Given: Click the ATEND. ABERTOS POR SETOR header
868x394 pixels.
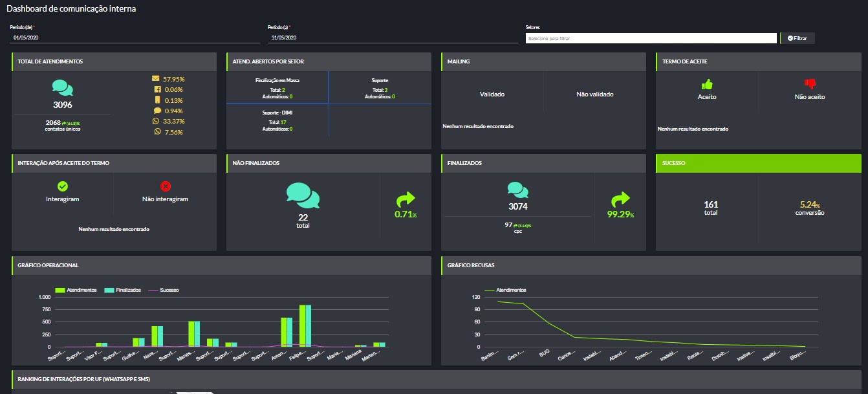Looking at the screenshot, I should [x=329, y=61].
